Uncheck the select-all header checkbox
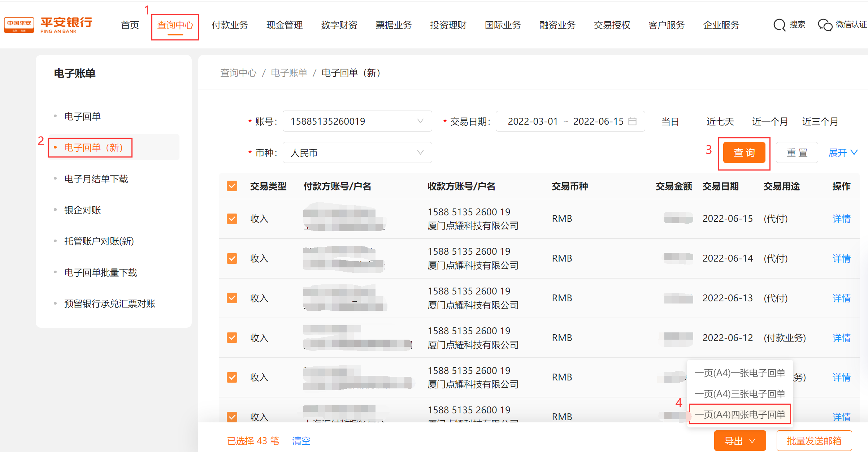 click(x=232, y=186)
